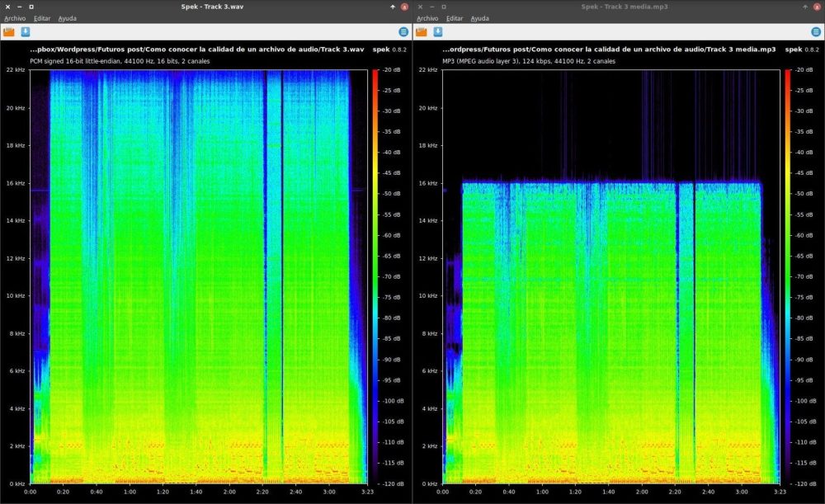
Task: Minimize the Spek Track 3 media.mp3 window
Action: click(431, 7)
